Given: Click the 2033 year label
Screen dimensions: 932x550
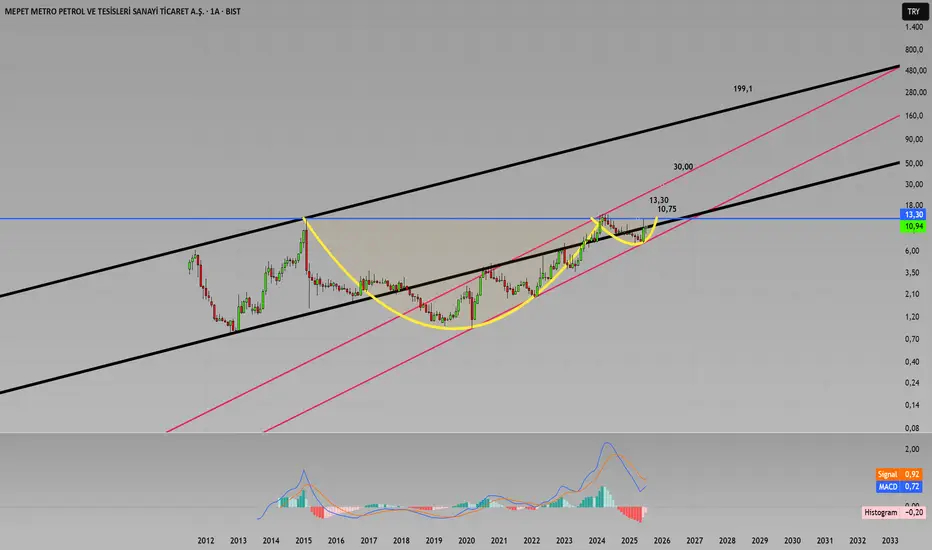Looking at the screenshot, I should point(890,541).
